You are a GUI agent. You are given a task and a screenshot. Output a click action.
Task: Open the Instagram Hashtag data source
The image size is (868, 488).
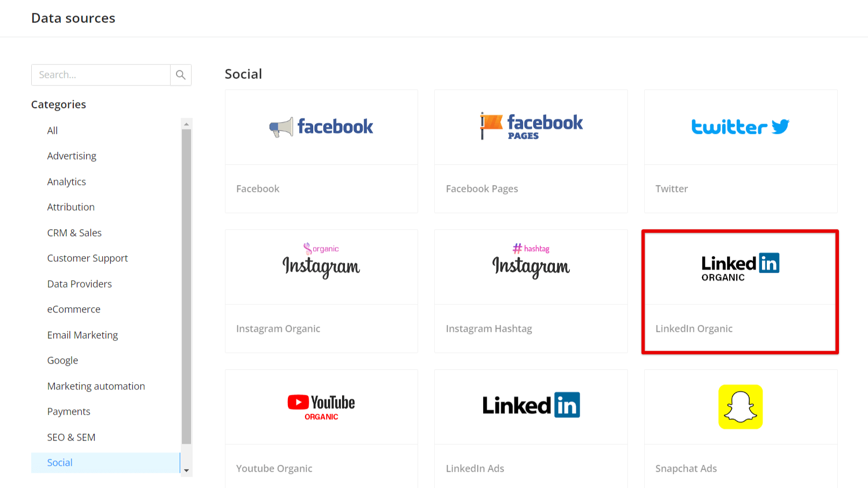(x=531, y=291)
